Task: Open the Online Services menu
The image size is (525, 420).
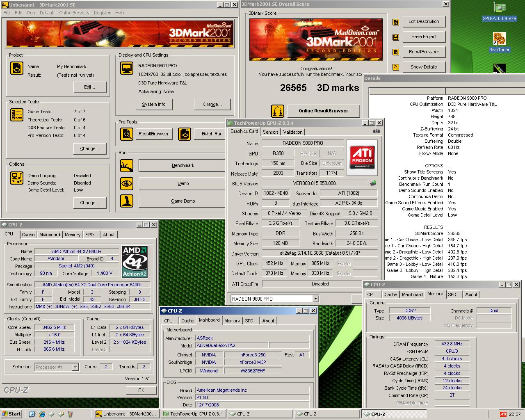Action: pos(74,13)
